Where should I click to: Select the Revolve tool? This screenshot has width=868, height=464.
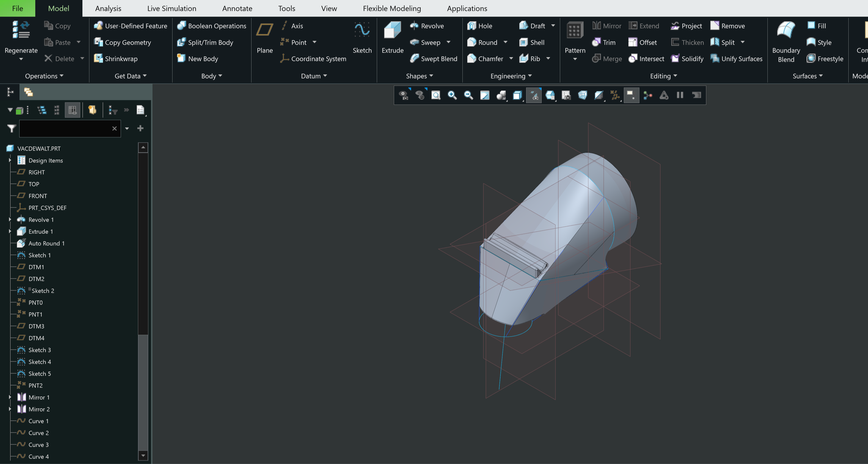[427, 26]
